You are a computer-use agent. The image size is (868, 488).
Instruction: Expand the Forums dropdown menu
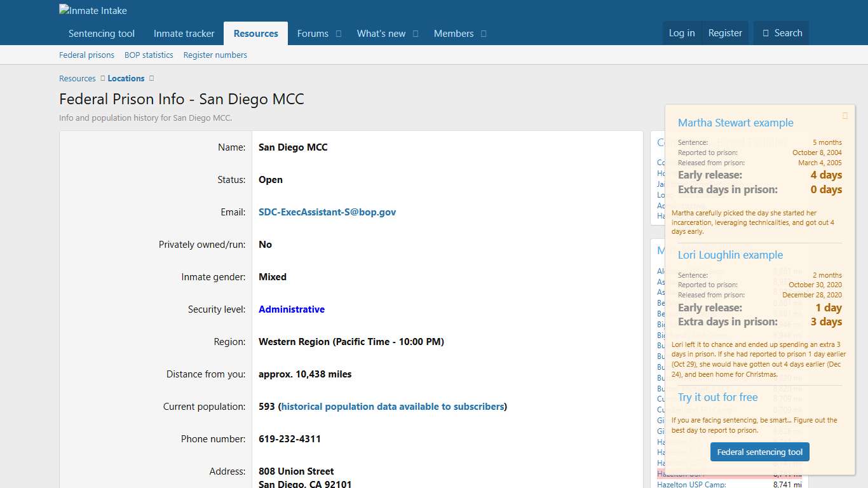tap(338, 33)
